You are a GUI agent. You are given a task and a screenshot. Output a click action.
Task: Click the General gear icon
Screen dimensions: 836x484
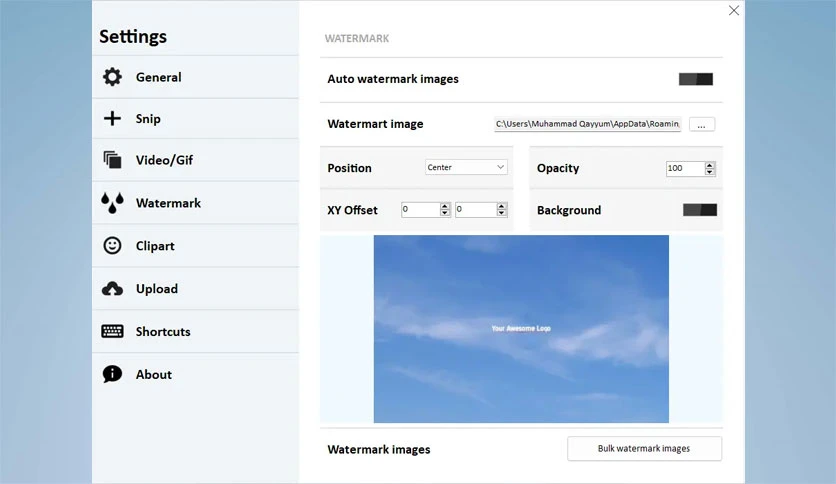tap(112, 77)
